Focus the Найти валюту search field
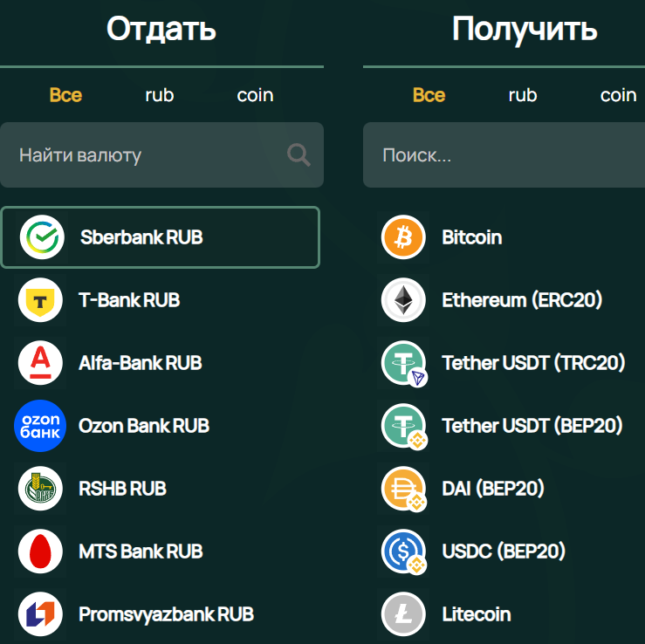Screen dimensions: 645x644 161,155
